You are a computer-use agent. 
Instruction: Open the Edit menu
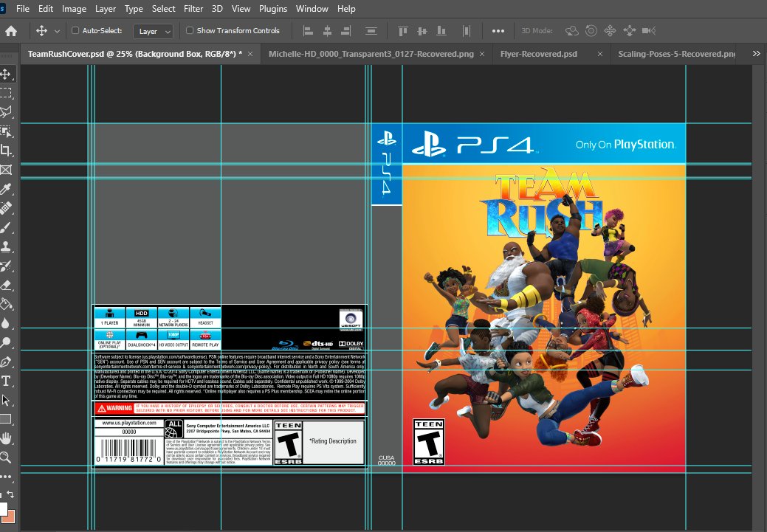click(x=46, y=9)
